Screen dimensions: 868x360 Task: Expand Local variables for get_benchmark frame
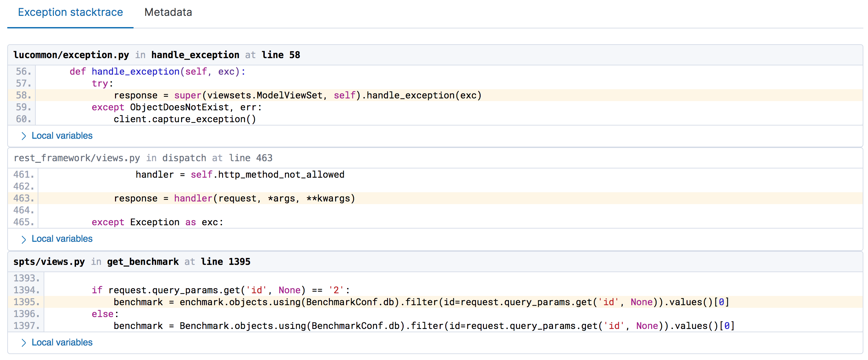pos(62,342)
